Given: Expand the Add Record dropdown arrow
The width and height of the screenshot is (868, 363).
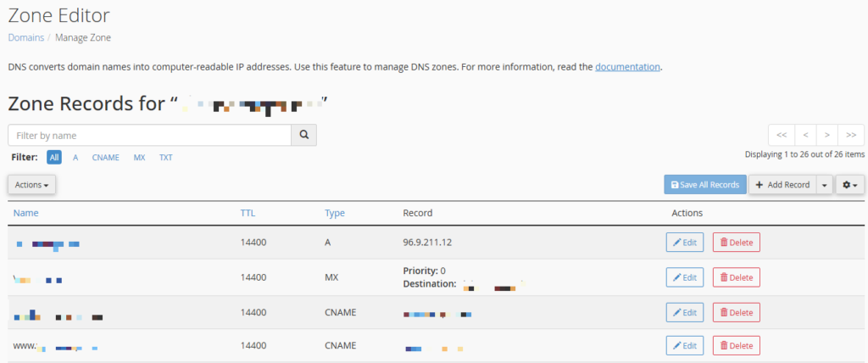Looking at the screenshot, I should [825, 185].
